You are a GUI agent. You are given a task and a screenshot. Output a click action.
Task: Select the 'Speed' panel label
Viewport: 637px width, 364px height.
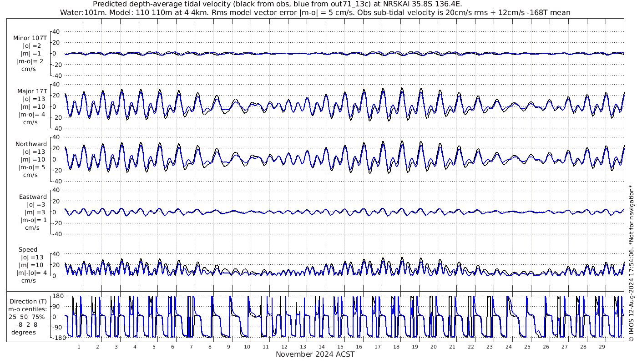28,250
